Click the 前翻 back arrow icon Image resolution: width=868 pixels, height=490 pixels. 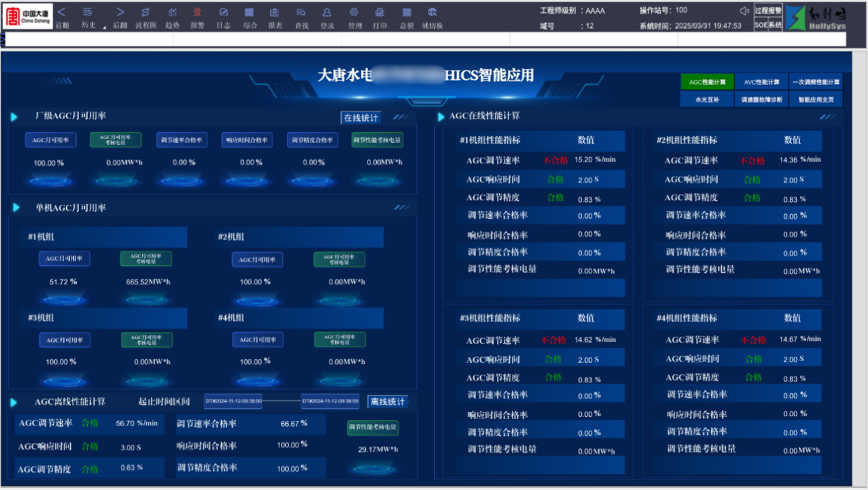pyautogui.click(x=62, y=13)
